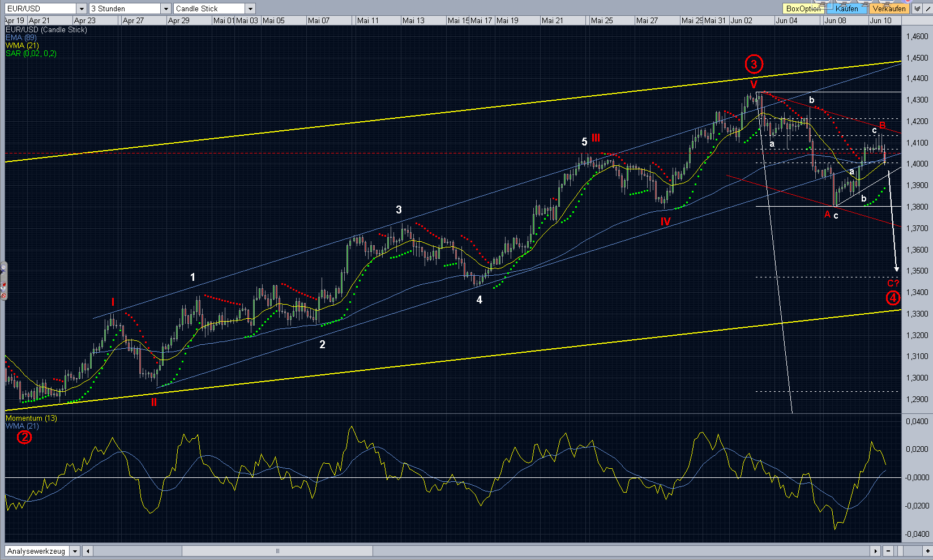Click the circled 4 wave marker
The height and width of the screenshot is (560, 933).
pyautogui.click(x=892, y=297)
